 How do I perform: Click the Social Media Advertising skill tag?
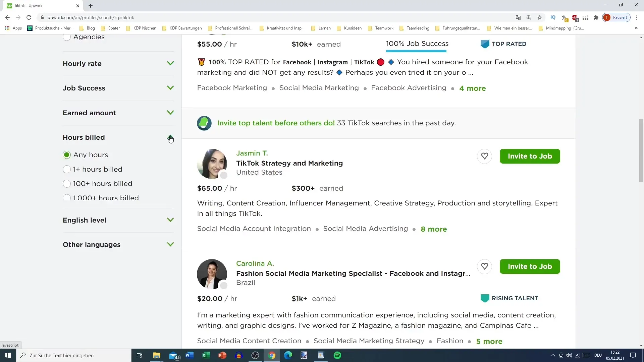point(365,229)
